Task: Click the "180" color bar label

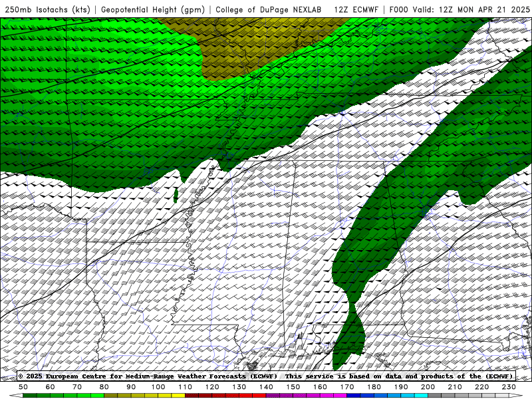Action: 374,387
